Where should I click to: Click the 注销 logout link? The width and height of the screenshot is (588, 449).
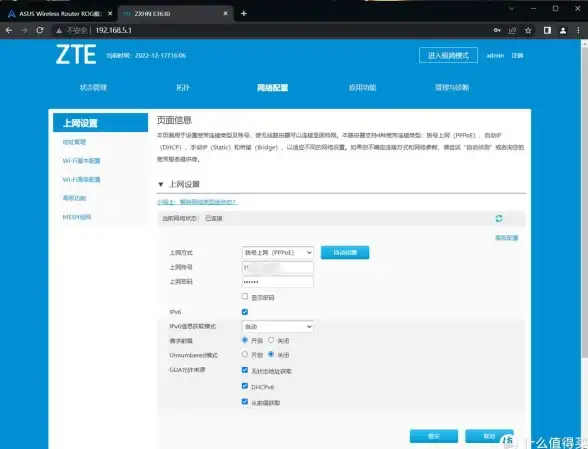(517, 56)
